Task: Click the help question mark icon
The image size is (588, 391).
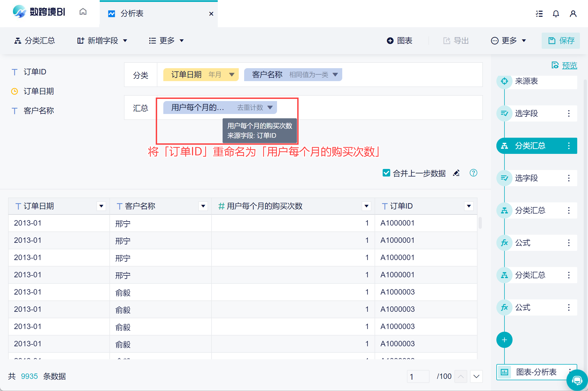Action: click(x=473, y=173)
